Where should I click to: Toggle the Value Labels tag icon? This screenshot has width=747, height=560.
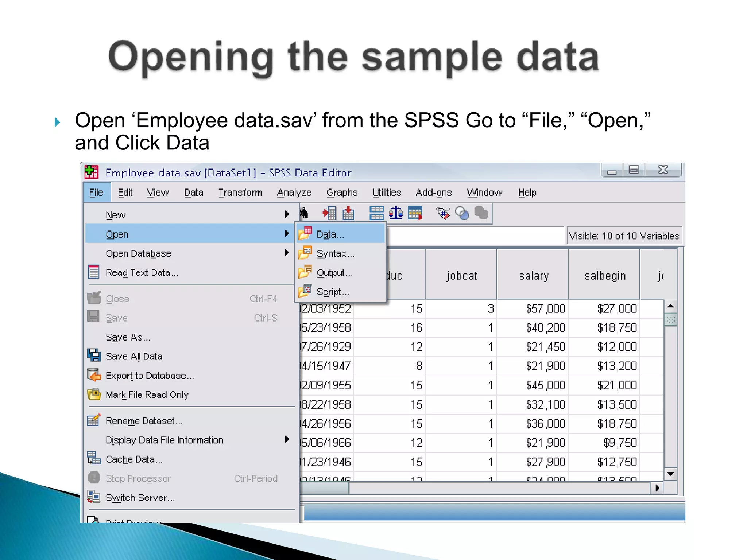pyautogui.click(x=443, y=213)
